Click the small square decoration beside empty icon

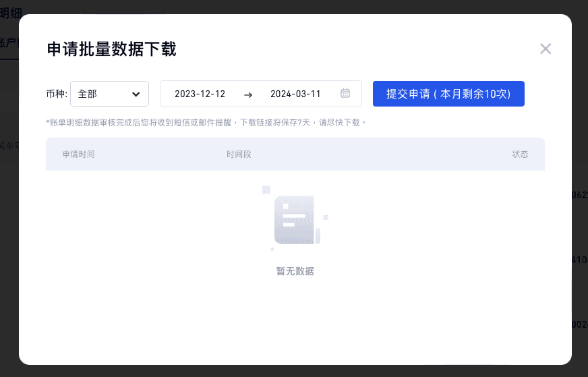(x=266, y=190)
